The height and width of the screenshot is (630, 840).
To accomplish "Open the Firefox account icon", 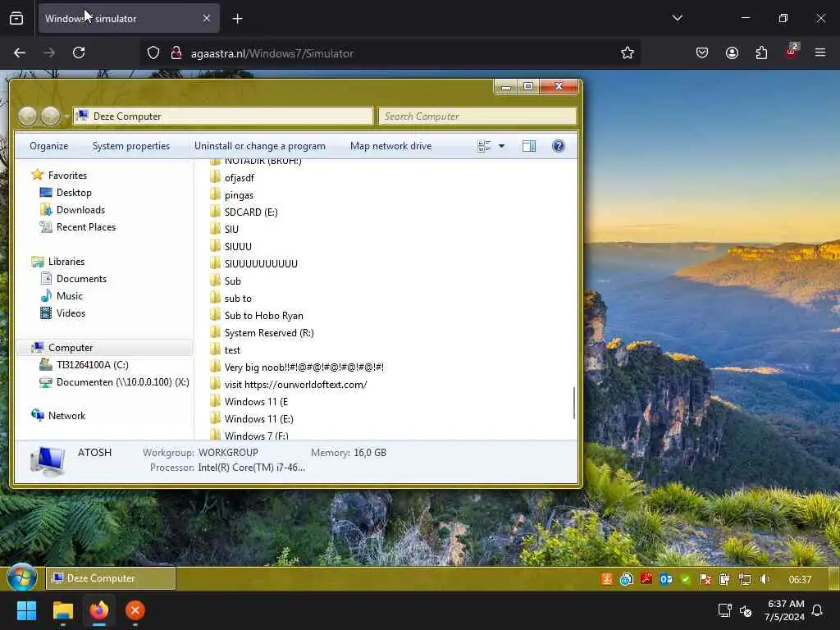I will click(732, 52).
